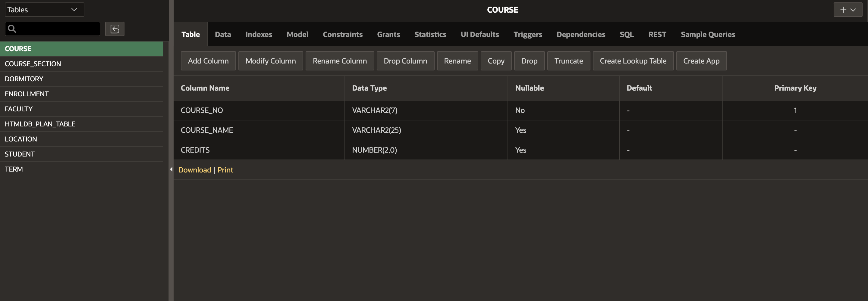Click the Copy table button
The width and height of the screenshot is (868, 301).
[496, 61]
